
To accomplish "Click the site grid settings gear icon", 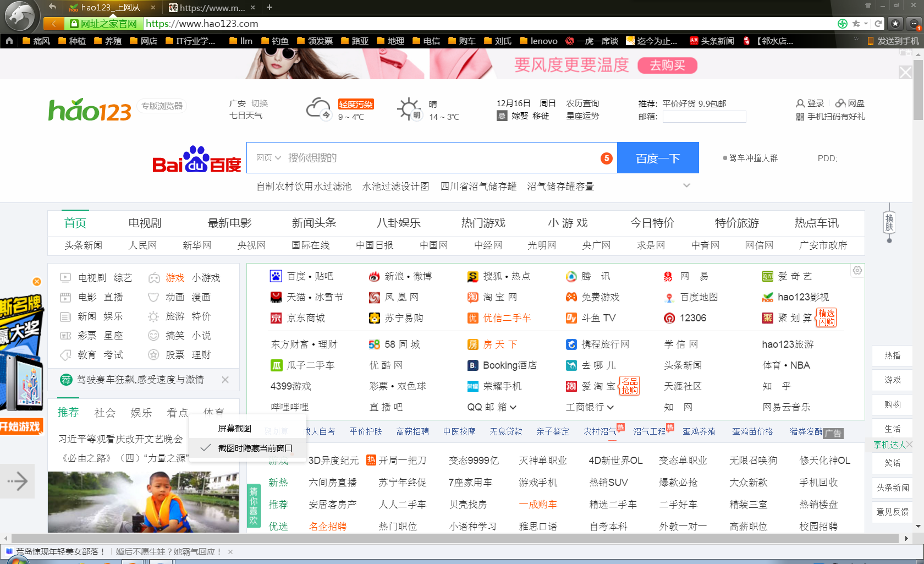I will 857,270.
